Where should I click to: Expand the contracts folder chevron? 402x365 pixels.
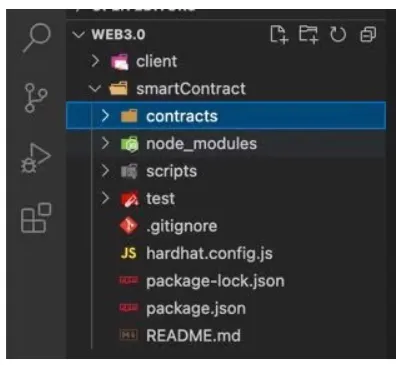pyautogui.click(x=105, y=116)
